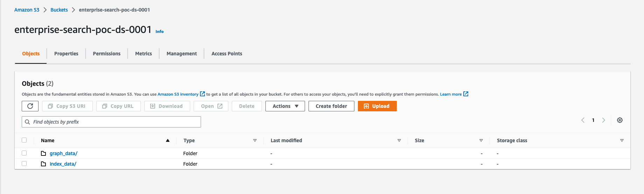The width and height of the screenshot is (644, 194).
Task: Click the Name column header
Action: 48,140
